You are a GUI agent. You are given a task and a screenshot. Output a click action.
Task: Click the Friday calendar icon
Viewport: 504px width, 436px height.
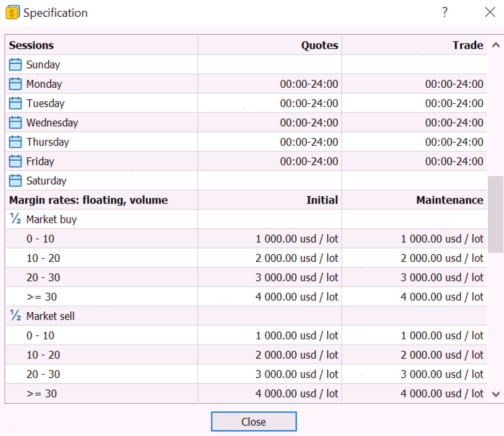point(15,161)
